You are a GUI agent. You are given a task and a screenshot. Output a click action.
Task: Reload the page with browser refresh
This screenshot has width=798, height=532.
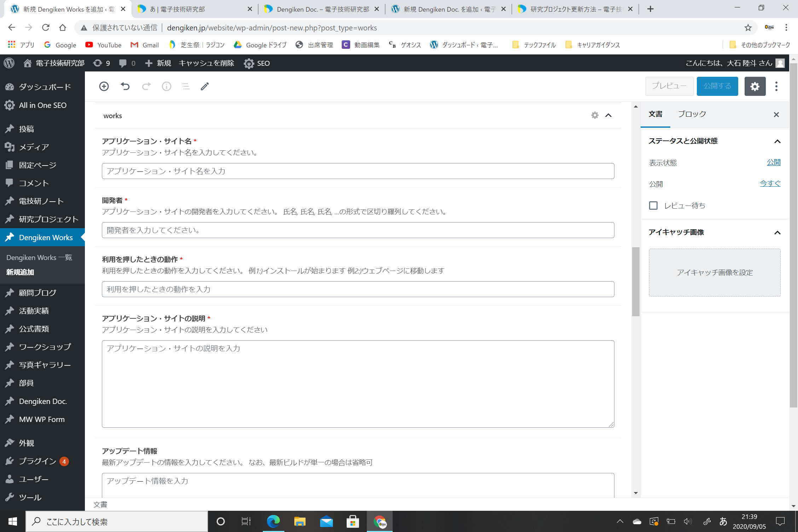pos(46,28)
